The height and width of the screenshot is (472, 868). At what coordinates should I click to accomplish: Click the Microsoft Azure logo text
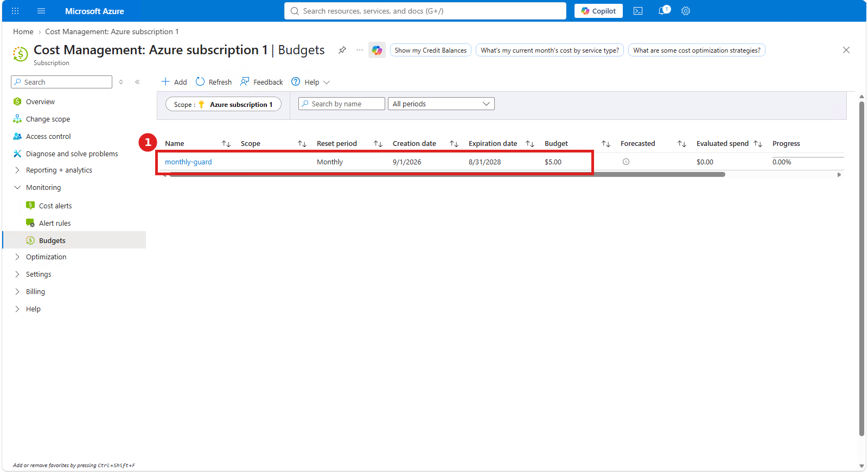(94, 11)
